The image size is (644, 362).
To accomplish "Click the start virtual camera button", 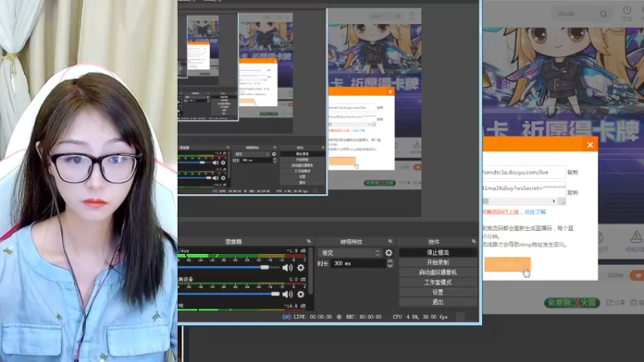I will click(x=438, y=272).
